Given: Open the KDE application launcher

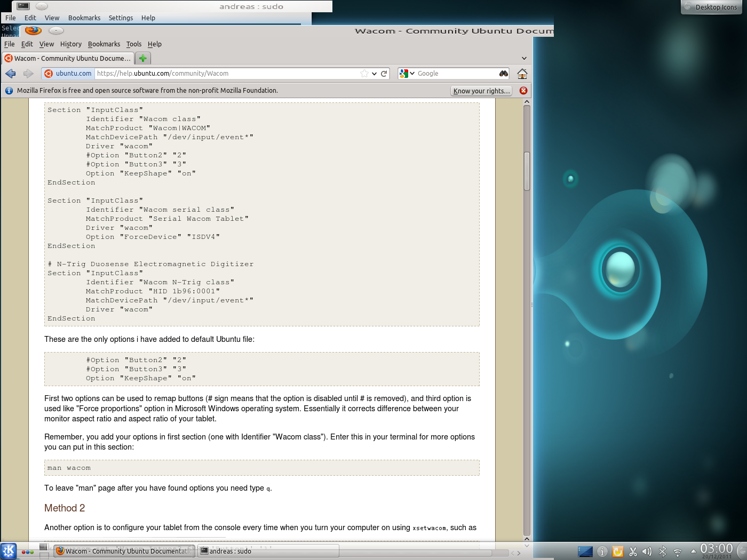Looking at the screenshot, I should pos(9,551).
